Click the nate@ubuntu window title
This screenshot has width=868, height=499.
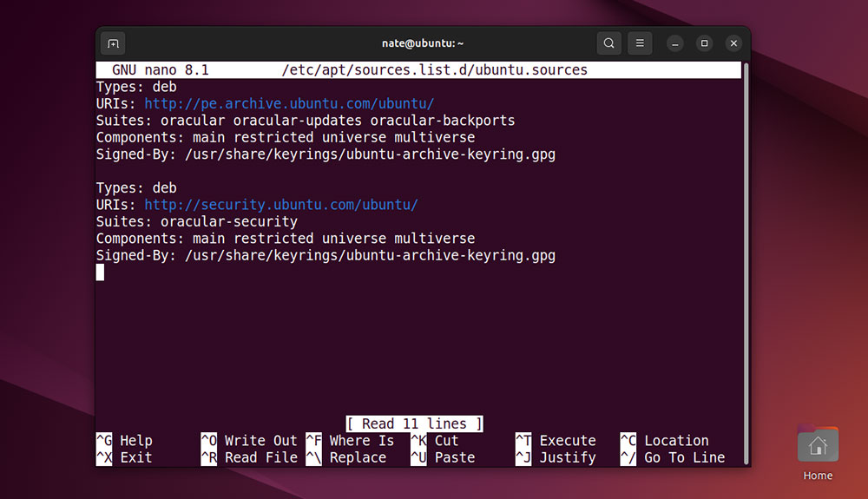(423, 43)
